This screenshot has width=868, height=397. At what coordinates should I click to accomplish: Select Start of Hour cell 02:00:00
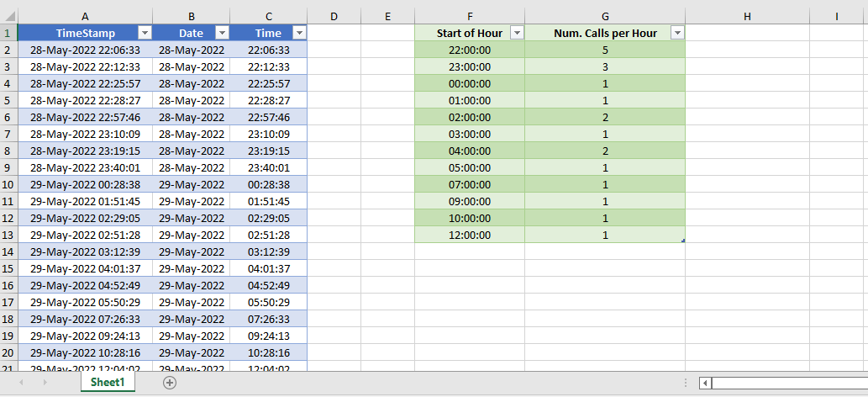[x=470, y=118]
